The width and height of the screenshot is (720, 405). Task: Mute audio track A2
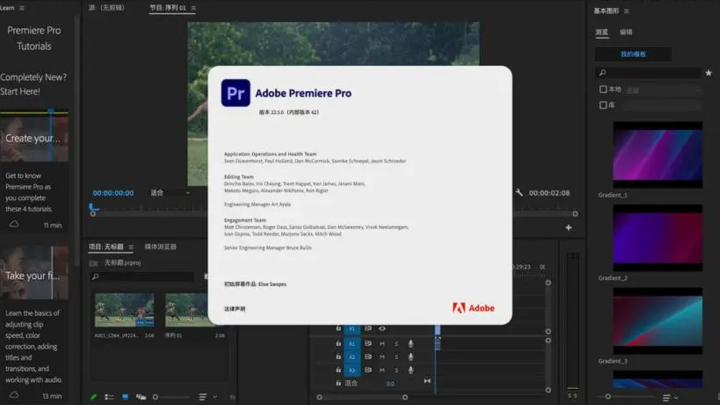(x=382, y=357)
